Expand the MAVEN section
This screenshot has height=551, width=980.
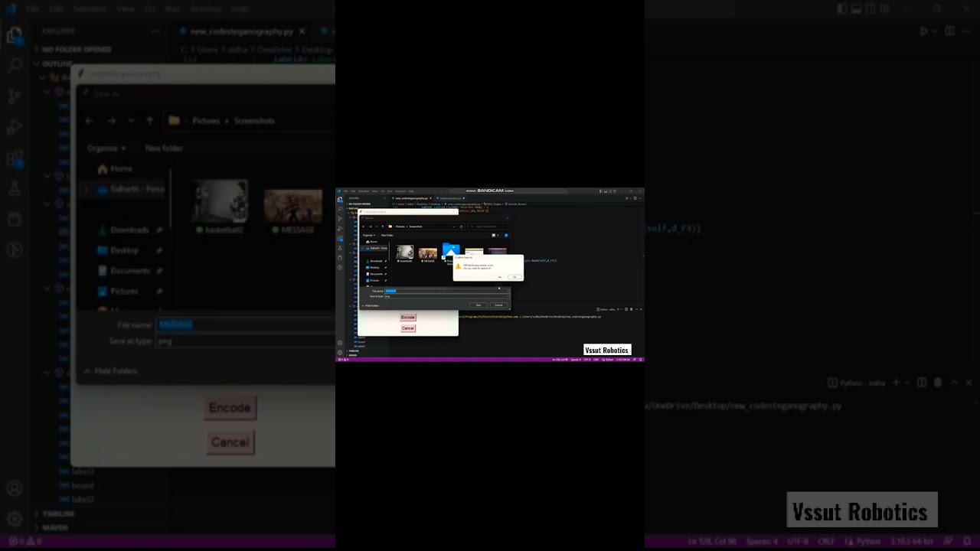pos(352,355)
